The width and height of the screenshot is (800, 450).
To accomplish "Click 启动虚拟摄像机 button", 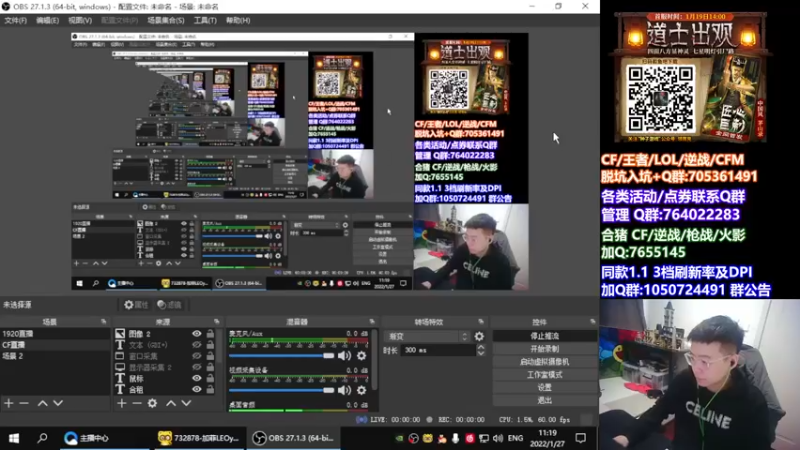I will [x=544, y=362].
